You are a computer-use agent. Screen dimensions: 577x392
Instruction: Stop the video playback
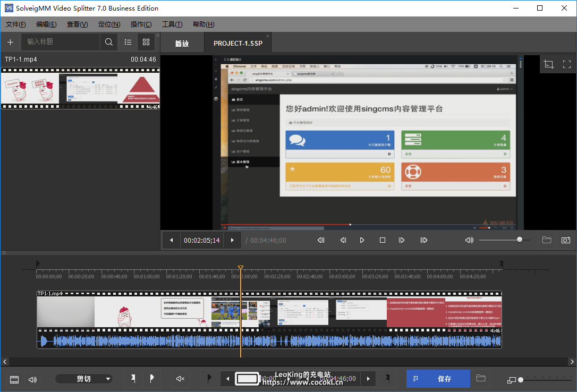(383, 240)
